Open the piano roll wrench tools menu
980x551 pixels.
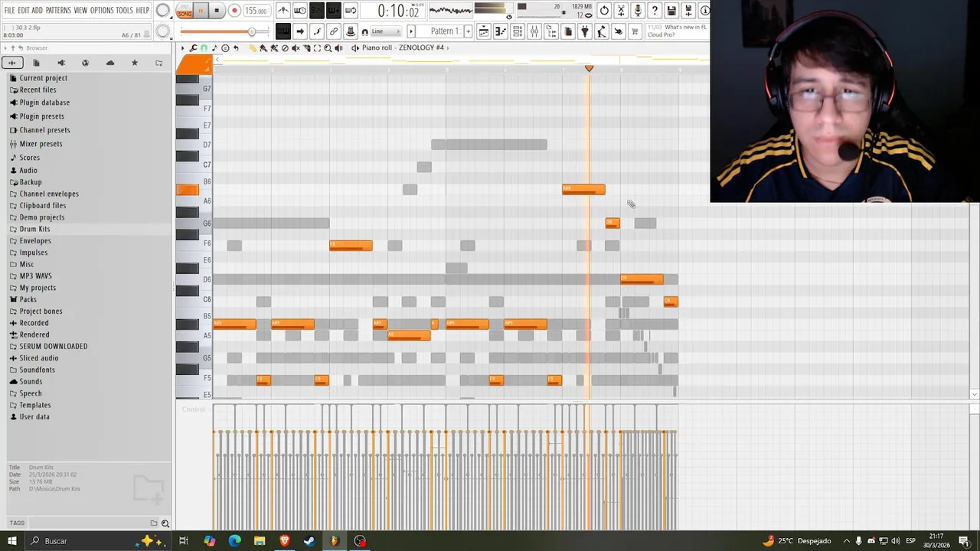pyautogui.click(x=193, y=47)
